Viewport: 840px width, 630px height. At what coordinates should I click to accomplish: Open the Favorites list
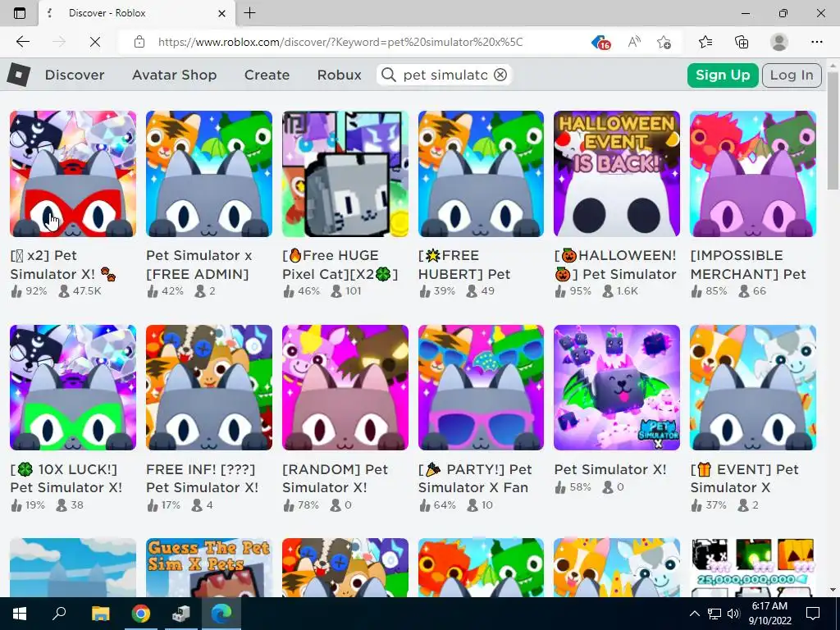(x=705, y=42)
